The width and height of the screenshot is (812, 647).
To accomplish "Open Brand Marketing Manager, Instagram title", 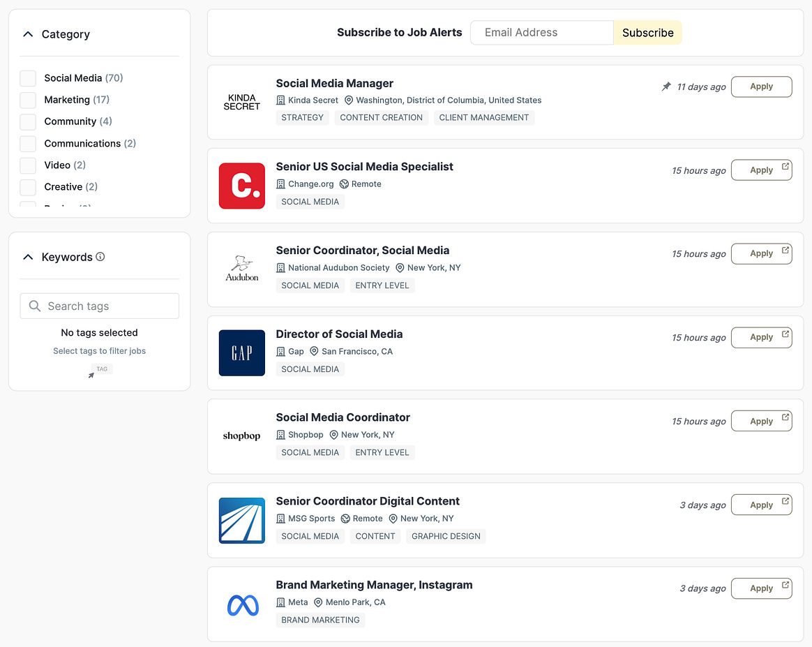I will click(374, 585).
